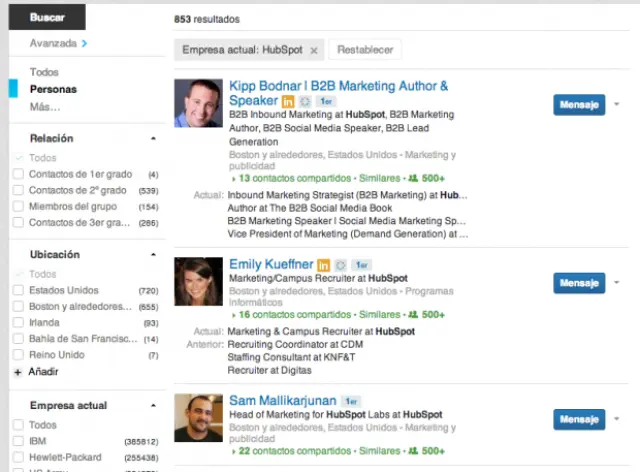
Task: Open dropdown arrow next to Kipp Bodnar's Mensaje
Action: [616, 104]
